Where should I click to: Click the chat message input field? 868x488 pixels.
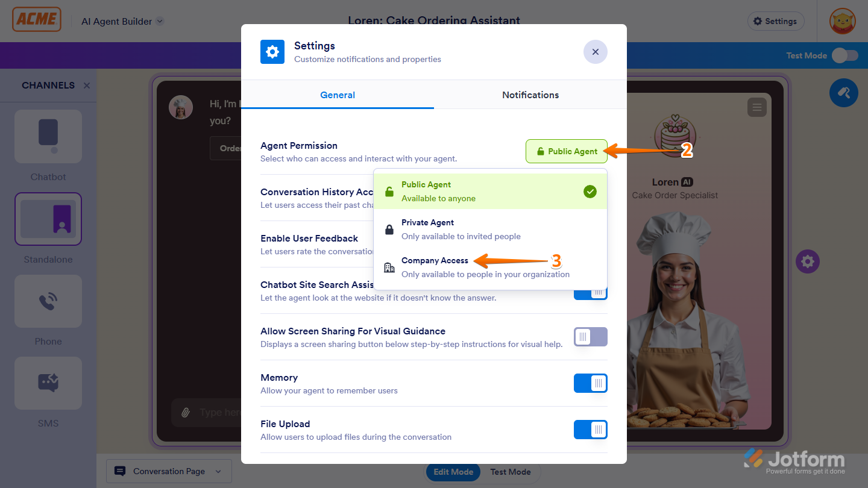(x=219, y=413)
